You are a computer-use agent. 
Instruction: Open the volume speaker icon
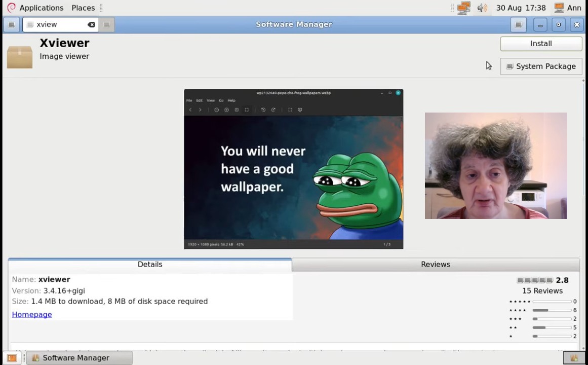482,8
